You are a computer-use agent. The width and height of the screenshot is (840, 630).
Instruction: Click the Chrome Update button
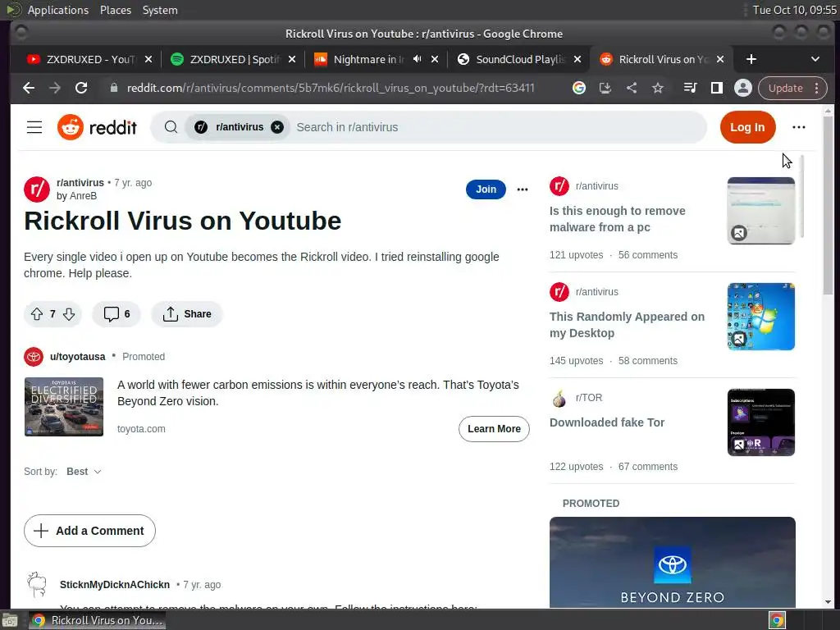(785, 88)
